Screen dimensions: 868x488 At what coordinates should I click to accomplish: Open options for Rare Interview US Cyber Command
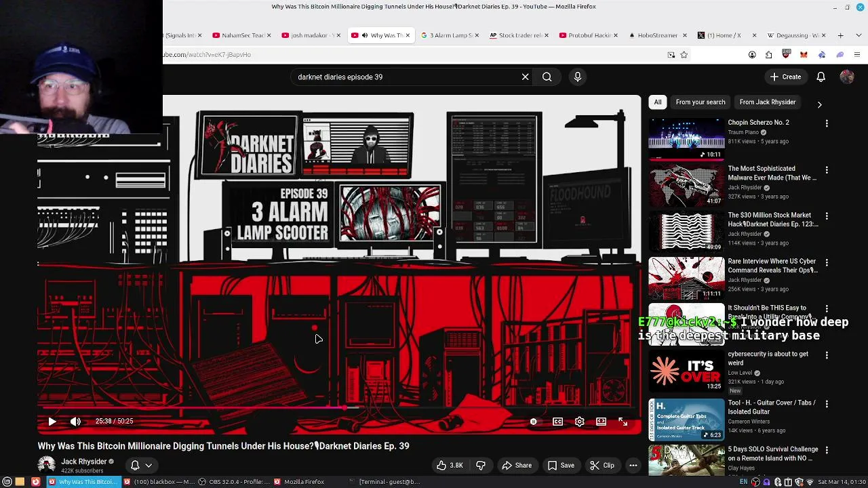[827, 262]
